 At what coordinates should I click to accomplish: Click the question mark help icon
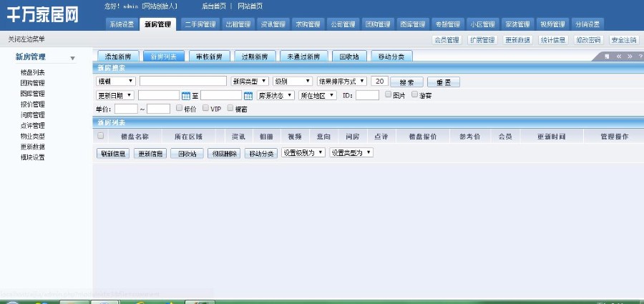coord(640,57)
